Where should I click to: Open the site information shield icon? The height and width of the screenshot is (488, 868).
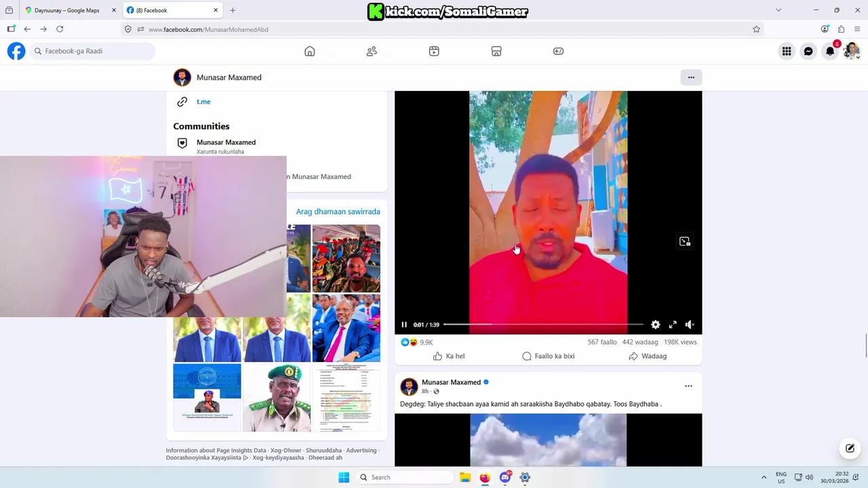pos(127,29)
